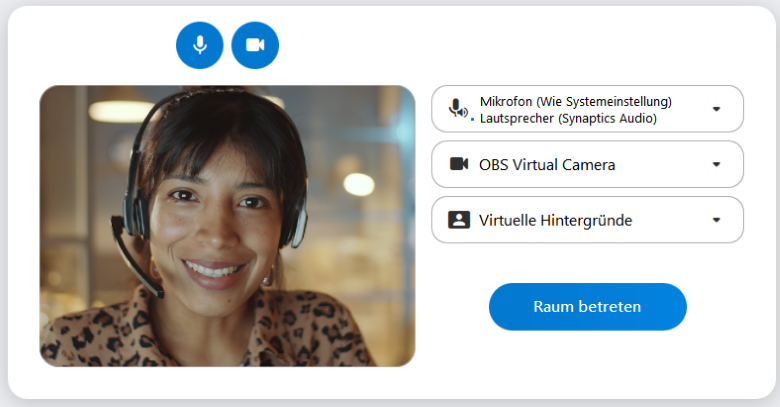Click the white video camera glyph above the preview
This screenshot has height=407, width=780.
point(255,45)
